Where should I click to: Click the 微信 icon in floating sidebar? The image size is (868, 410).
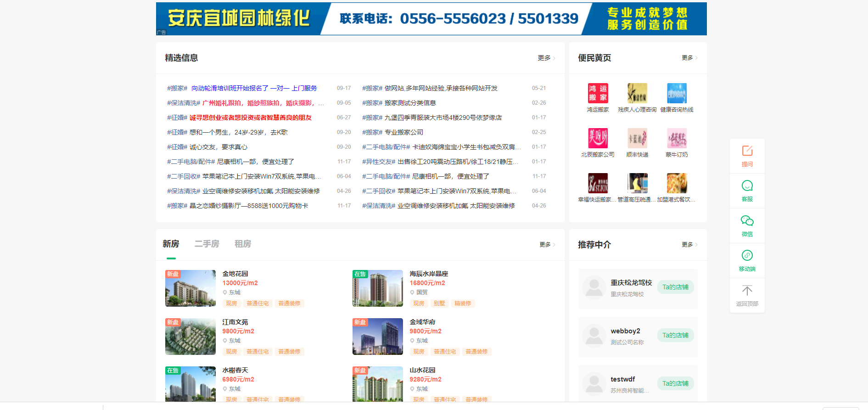[x=747, y=221]
